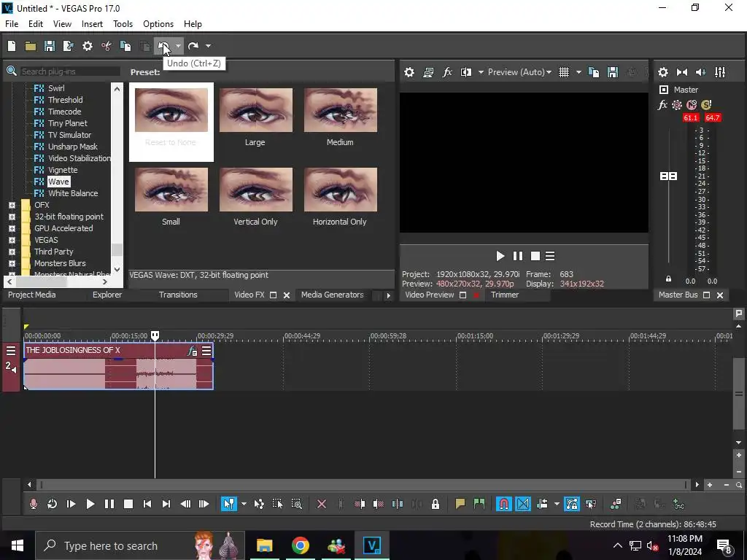
Task: Click the Master automation settings icon
Action: [x=676, y=105]
